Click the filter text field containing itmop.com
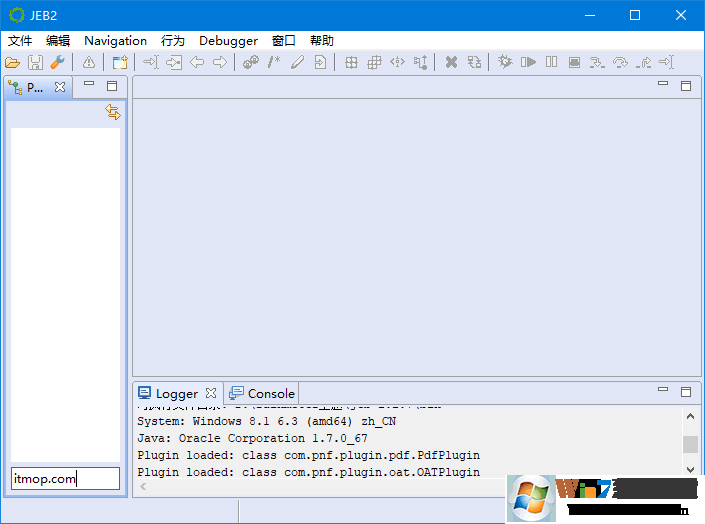This screenshot has width=705, height=524. tap(65, 479)
